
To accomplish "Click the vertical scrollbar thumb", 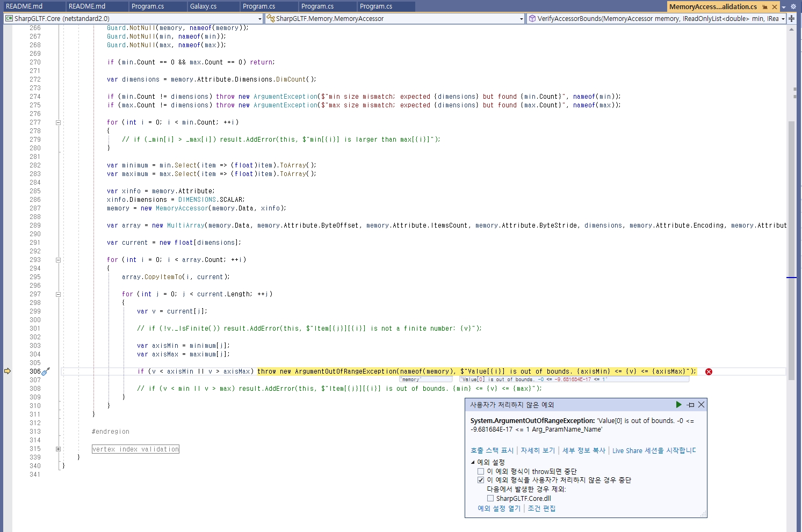I will (x=791, y=250).
